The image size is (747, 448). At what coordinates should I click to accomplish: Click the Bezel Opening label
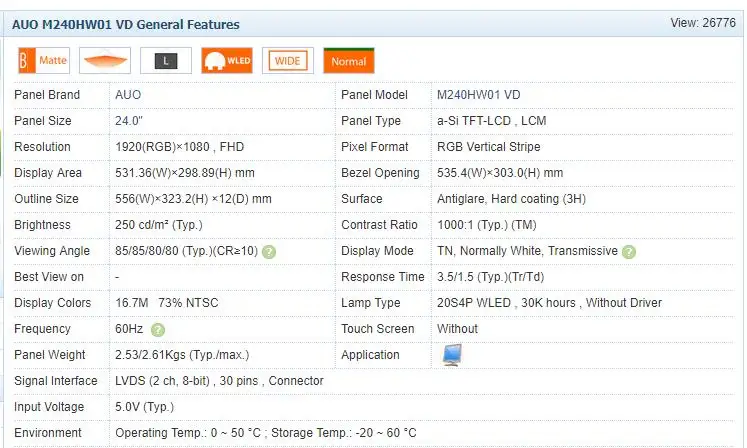click(380, 173)
